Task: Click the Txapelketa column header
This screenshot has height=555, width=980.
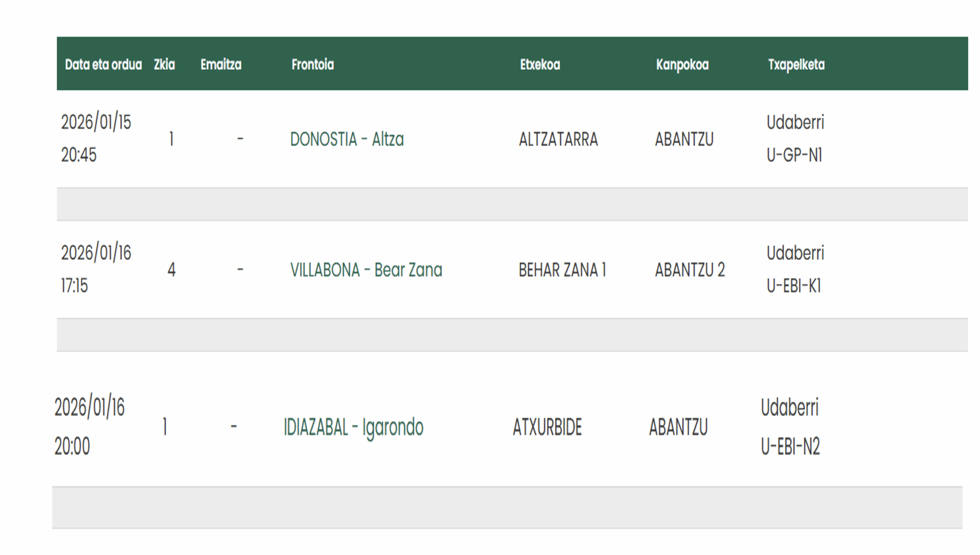Action: click(x=796, y=64)
